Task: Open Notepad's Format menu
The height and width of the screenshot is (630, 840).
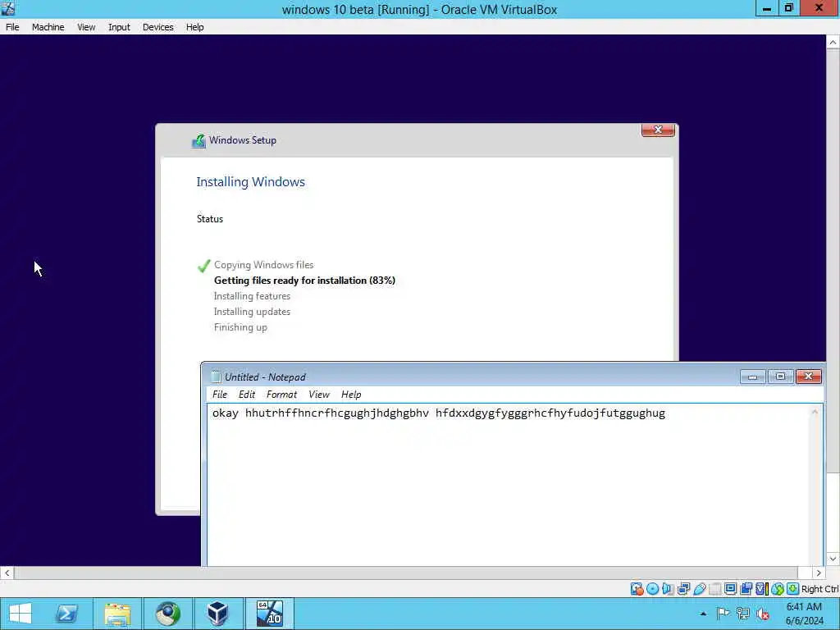Action: [282, 395]
